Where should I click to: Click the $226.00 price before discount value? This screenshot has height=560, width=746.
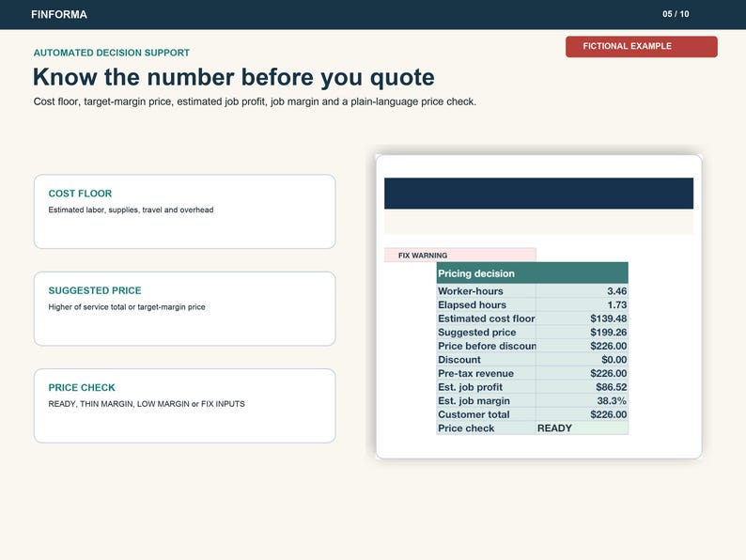tap(609, 347)
